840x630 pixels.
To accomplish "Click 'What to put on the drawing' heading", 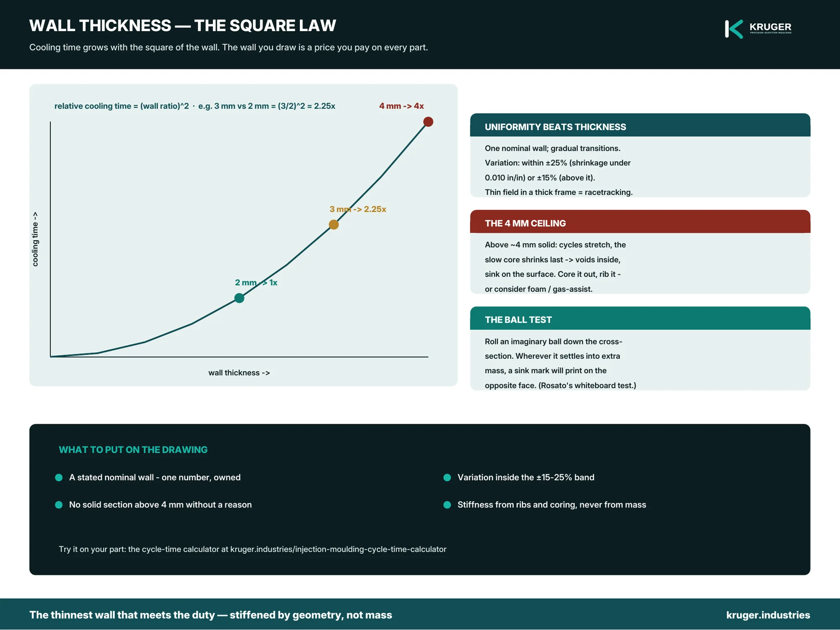I will point(133,450).
